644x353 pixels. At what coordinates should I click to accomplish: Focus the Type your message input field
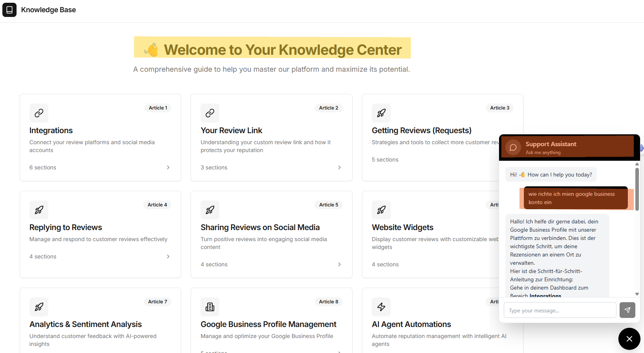point(560,310)
